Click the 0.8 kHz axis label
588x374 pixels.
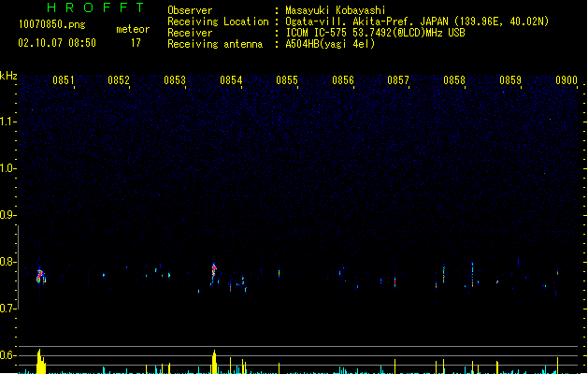[x=7, y=262]
